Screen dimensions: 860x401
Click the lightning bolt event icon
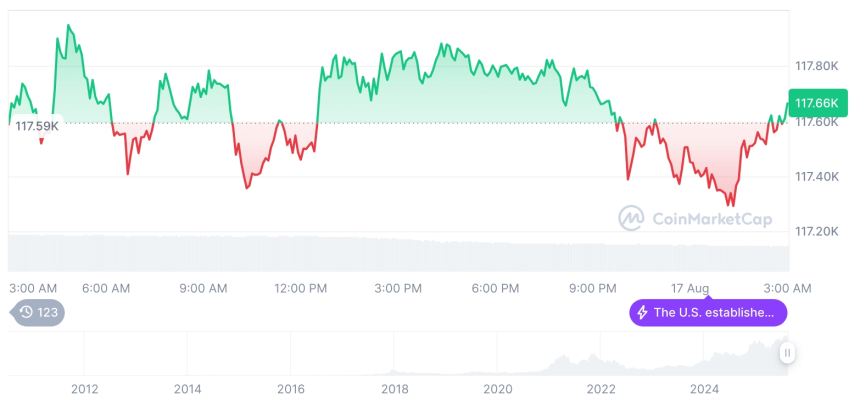coord(642,313)
